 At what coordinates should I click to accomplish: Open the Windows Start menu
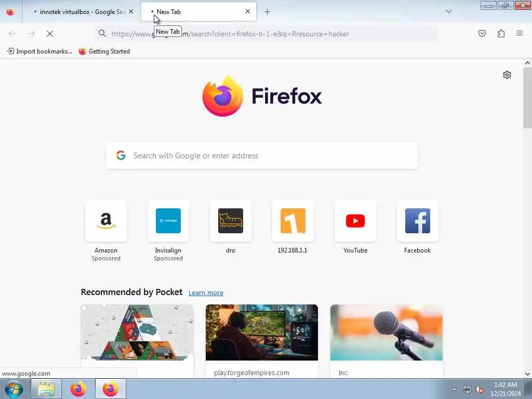click(14, 389)
